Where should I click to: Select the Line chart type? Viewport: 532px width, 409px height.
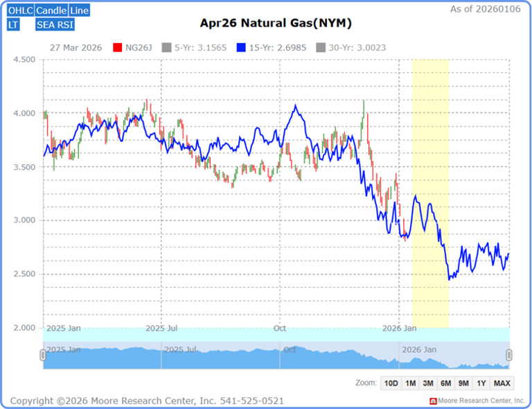point(79,11)
